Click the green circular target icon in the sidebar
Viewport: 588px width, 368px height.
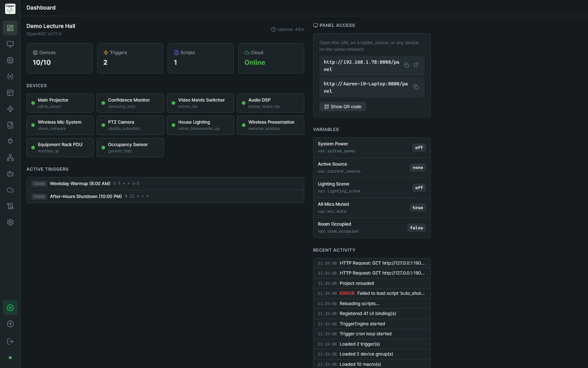coord(10,308)
